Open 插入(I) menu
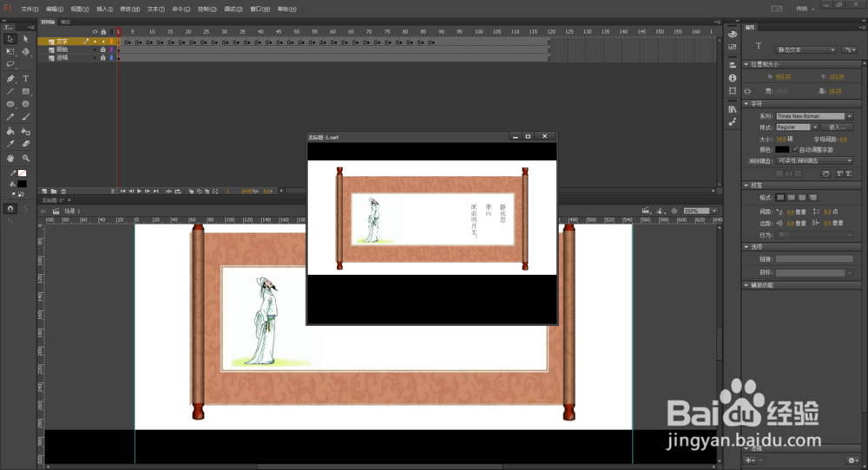 [104, 9]
